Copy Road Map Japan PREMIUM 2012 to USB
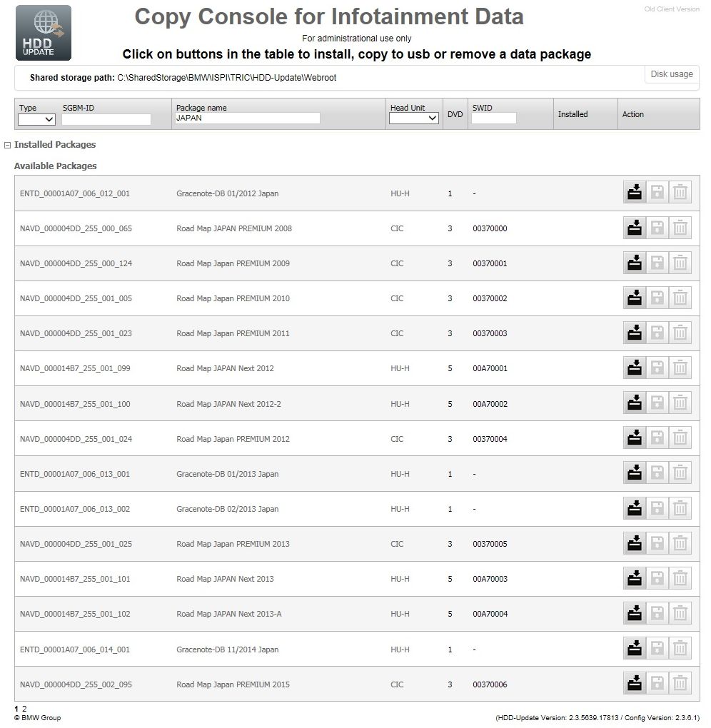Viewport: 711px width, 728px height. [657, 438]
